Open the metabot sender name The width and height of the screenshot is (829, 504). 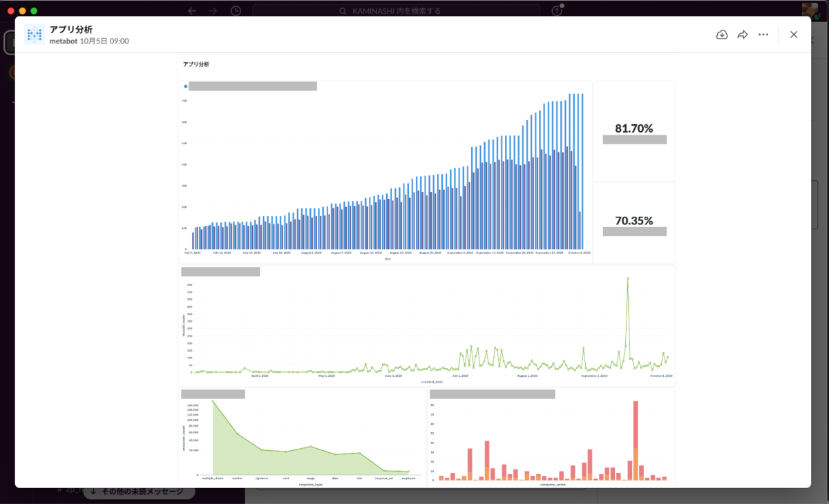pyautogui.click(x=64, y=41)
